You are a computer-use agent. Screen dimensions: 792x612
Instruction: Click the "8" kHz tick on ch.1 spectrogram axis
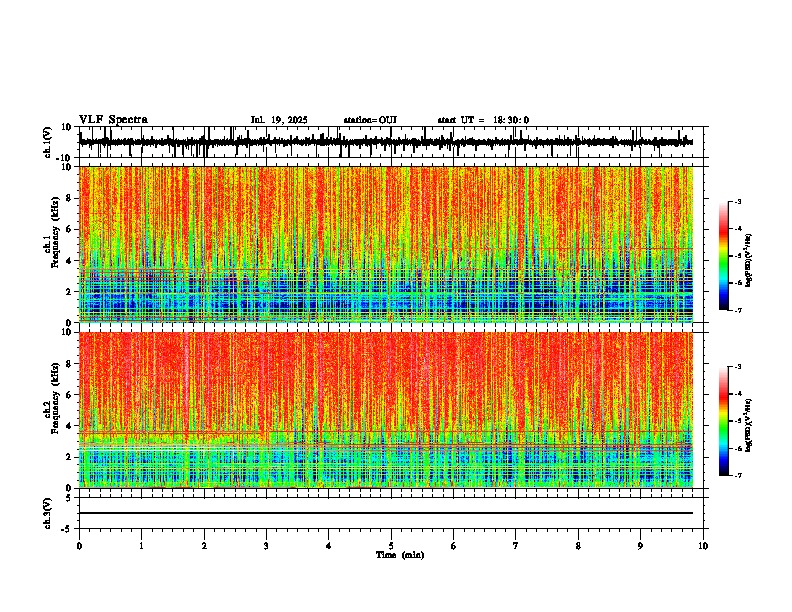click(x=70, y=198)
